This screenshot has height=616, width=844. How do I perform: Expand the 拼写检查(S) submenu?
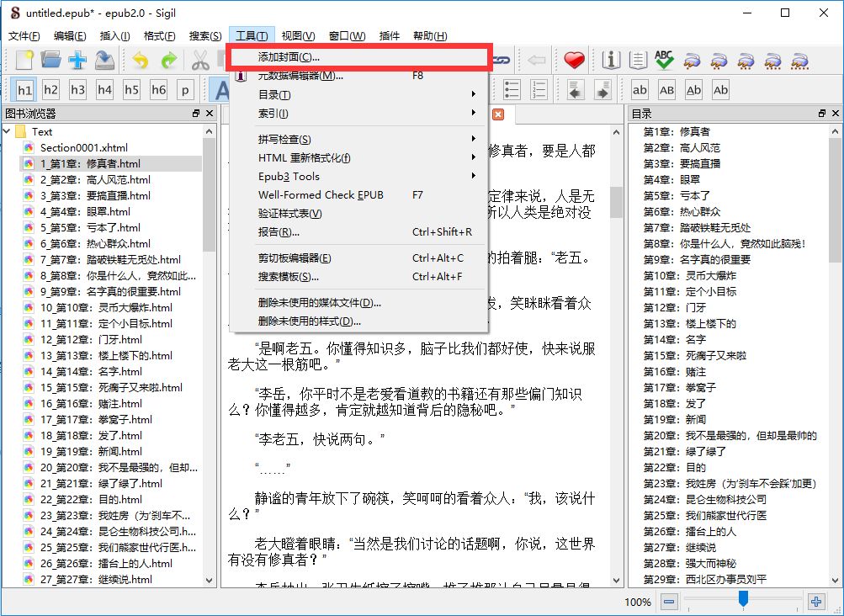pos(358,140)
